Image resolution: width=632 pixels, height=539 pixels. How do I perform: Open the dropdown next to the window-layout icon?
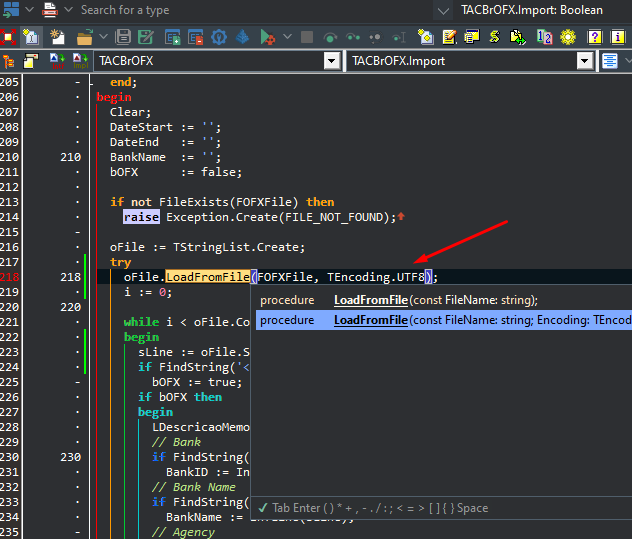point(29,9)
